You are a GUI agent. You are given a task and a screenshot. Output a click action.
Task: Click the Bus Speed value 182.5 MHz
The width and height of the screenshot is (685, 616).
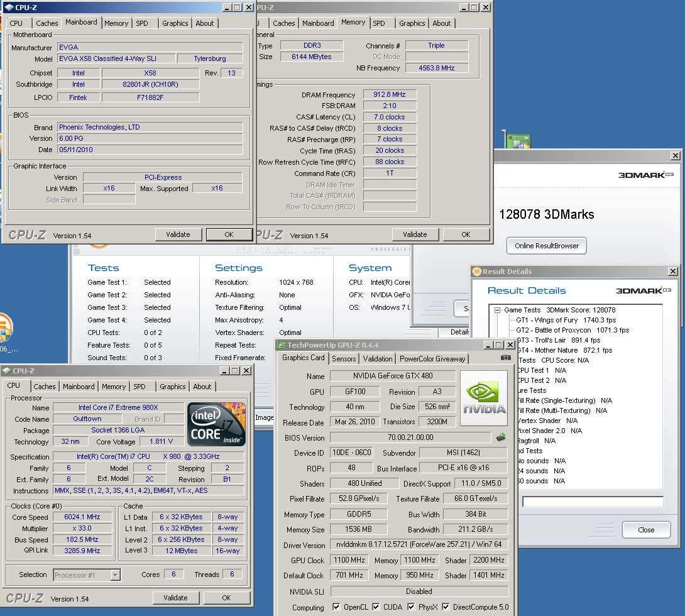click(82, 539)
